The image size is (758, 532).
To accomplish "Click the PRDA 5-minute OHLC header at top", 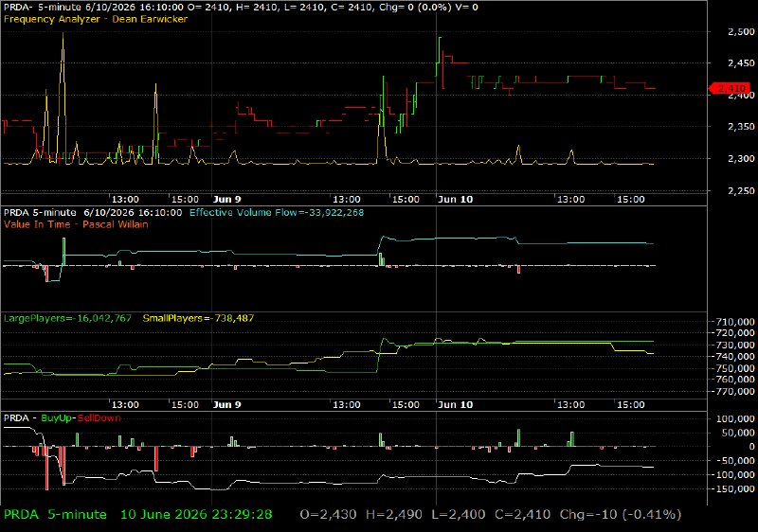I will pyautogui.click(x=241, y=8).
